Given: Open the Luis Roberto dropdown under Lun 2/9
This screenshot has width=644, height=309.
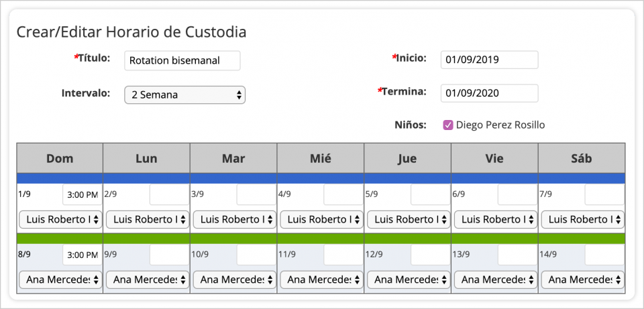Looking at the screenshot, I should pos(148,220).
